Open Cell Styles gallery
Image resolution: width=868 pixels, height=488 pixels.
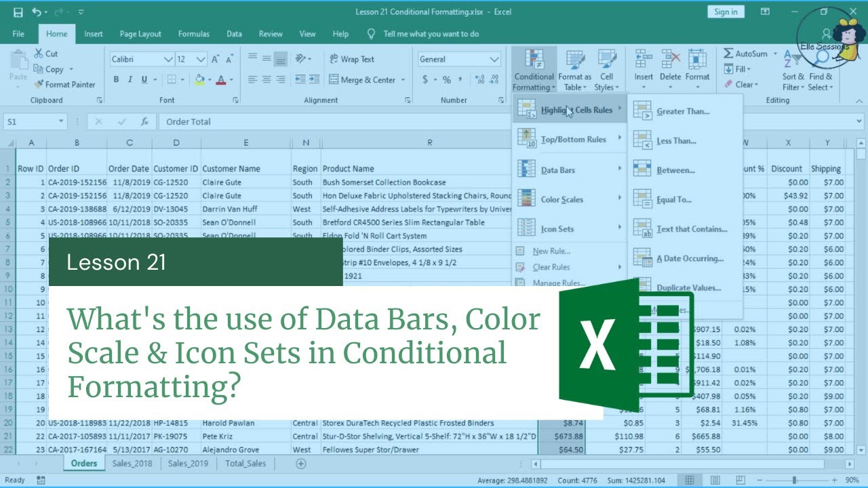[x=606, y=70]
